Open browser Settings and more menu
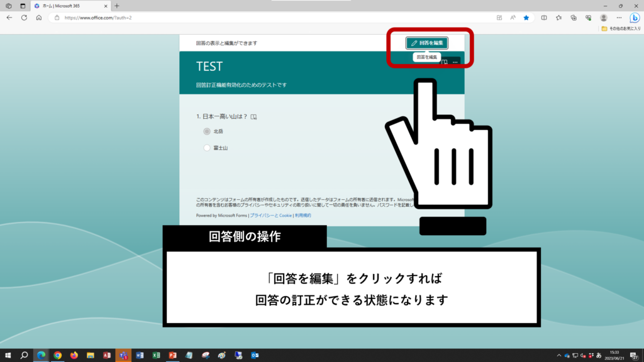The width and height of the screenshot is (644, 362). click(619, 18)
